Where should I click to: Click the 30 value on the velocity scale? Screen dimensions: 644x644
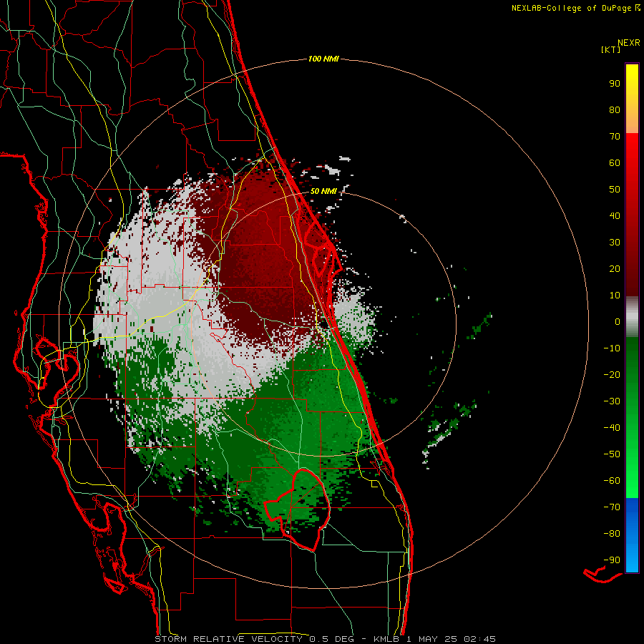(x=615, y=243)
